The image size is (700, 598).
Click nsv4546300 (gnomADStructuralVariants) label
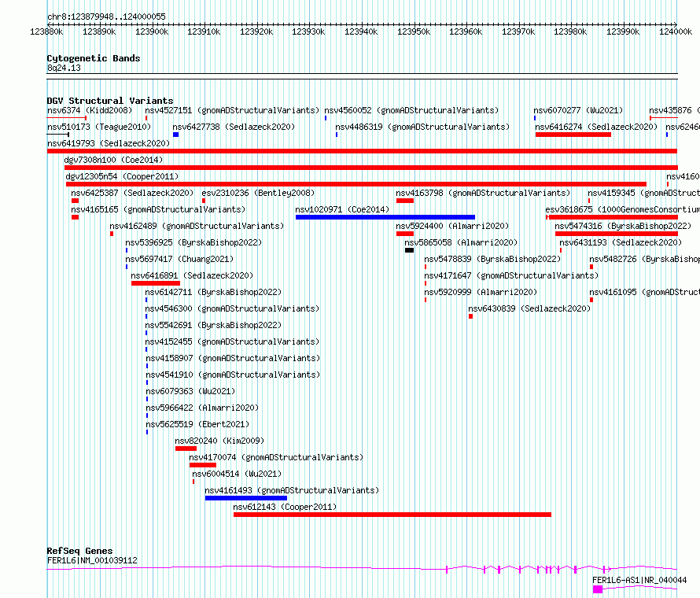[232, 308]
